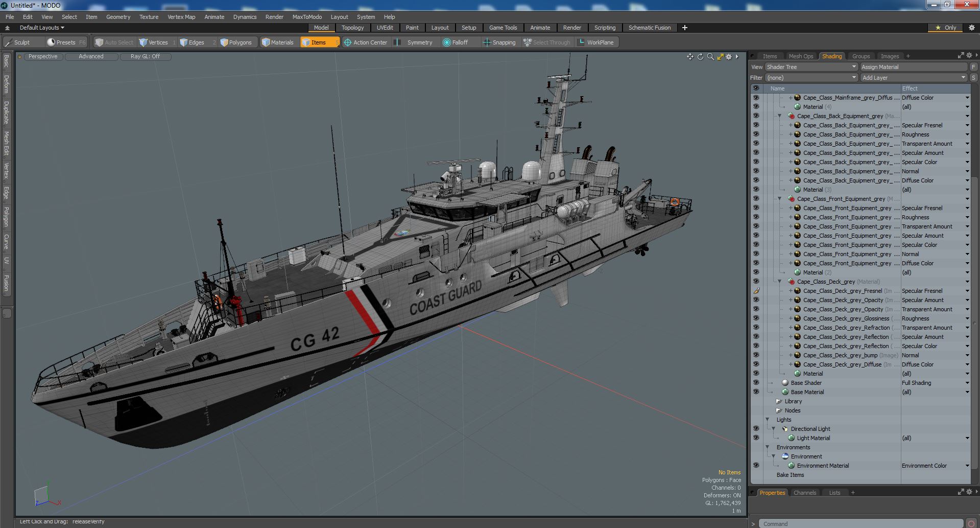Toggle visibility of Directional Light
This screenshot has height=528, width=980.
[756, 429]
